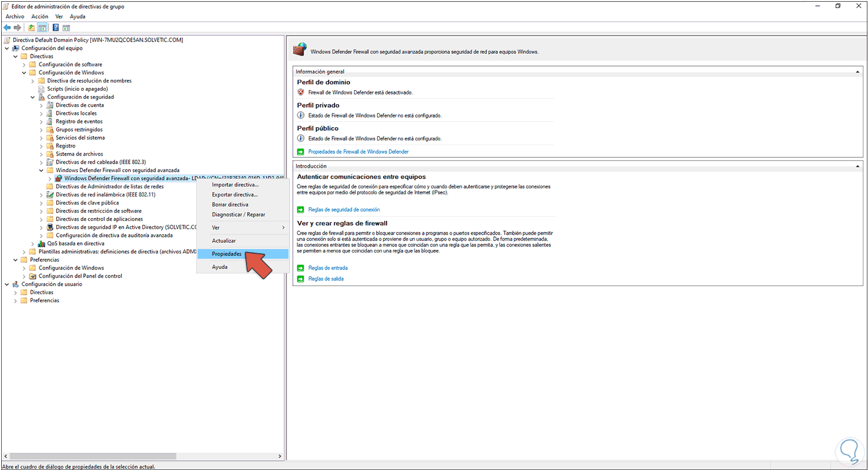The image size is (868, 470).
Task: Select Borrar directiva in the context menu
Action: [243, 205]
